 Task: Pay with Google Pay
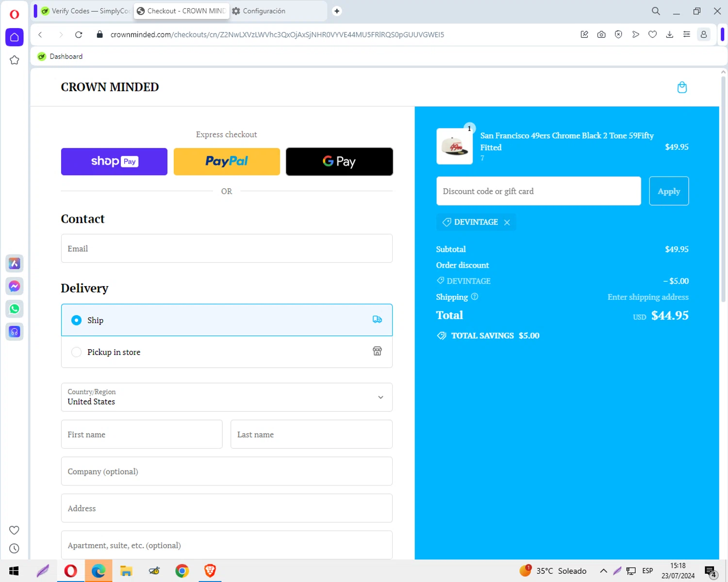339,162
